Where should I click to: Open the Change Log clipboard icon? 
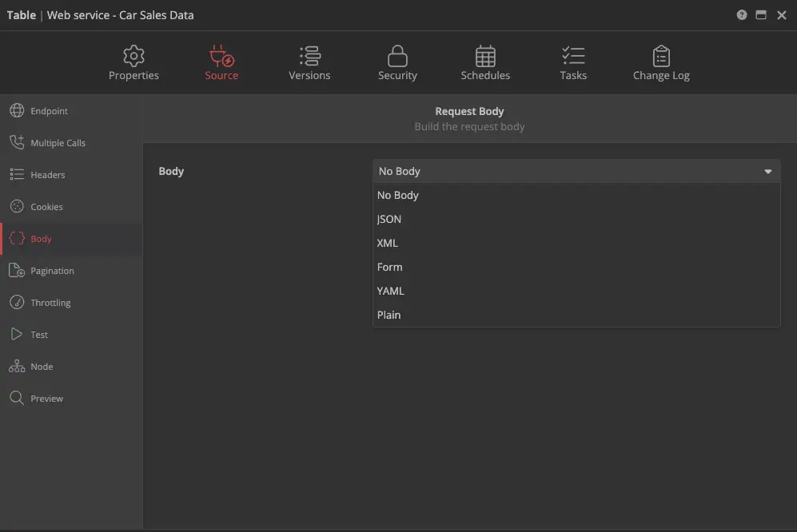pos(661,56)
